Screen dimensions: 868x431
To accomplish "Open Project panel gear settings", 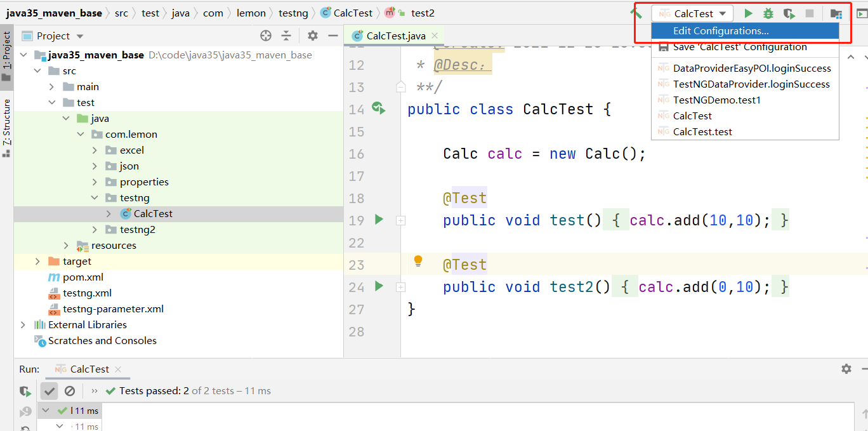I will [x=313, y=36].
